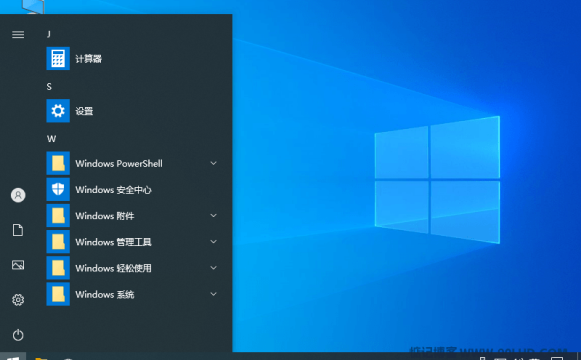Click the Windows 附件 folder icon
The width and height of the screenshot is (581, 360).
(x=58, y=216)
